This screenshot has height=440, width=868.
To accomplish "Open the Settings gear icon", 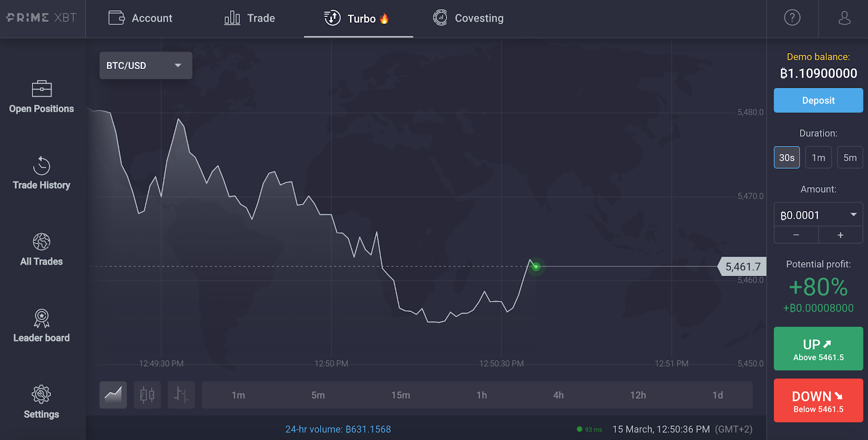I will (x=41, y=394).
